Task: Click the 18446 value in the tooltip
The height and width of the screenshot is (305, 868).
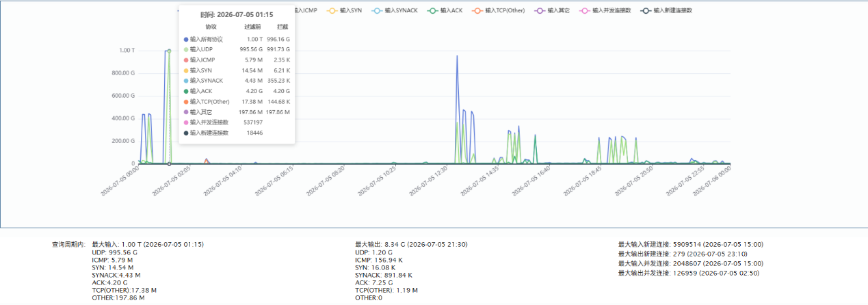Action: click(254, 132)
